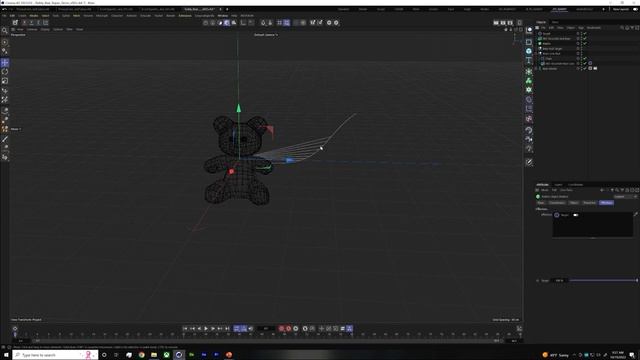Toggle green enable check of first object row
The height and width of the screenshot is (360, 640).
pyautogui.click(x=585, y=33)
